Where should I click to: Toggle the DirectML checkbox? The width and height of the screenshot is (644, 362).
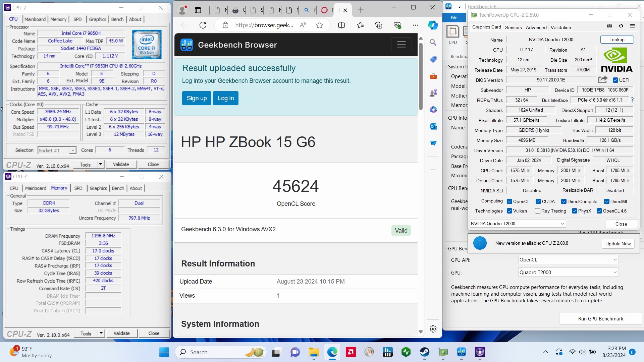click(x=606, y=201)
